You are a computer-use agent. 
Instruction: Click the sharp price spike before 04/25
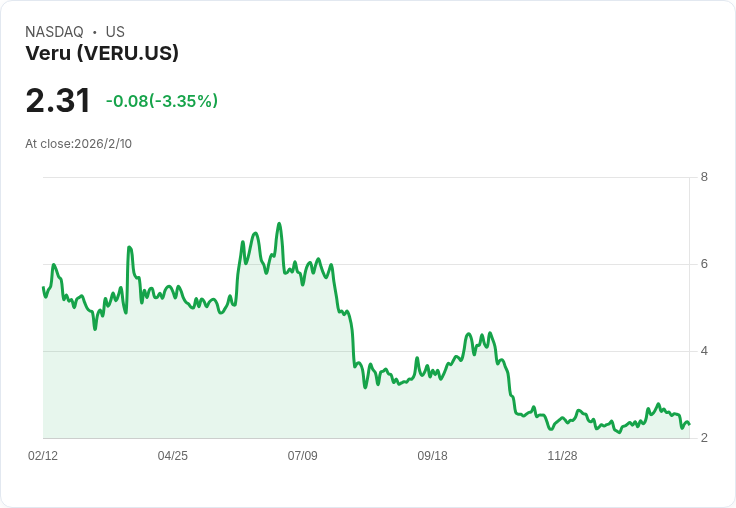[129, 247]
